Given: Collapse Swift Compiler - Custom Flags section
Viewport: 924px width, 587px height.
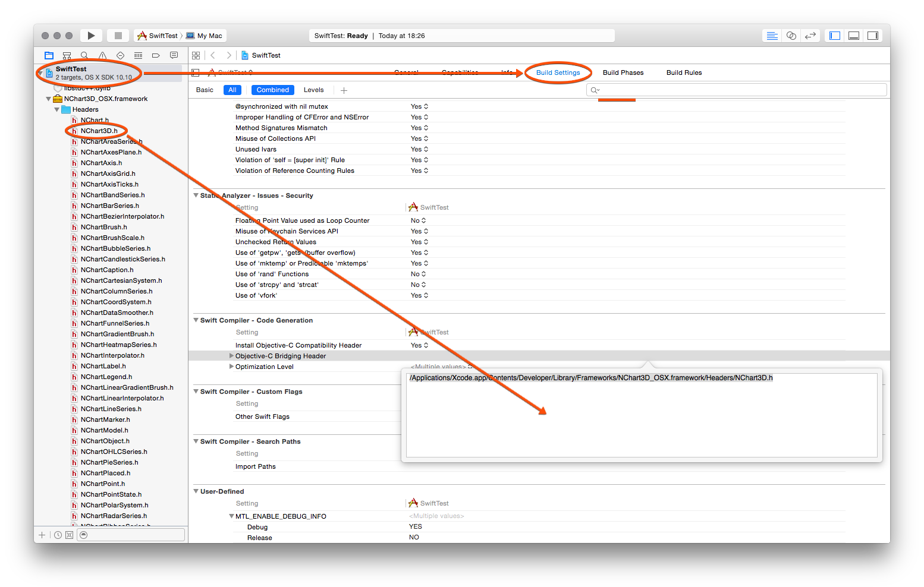Looking at the screenshot, I should 196,392.
